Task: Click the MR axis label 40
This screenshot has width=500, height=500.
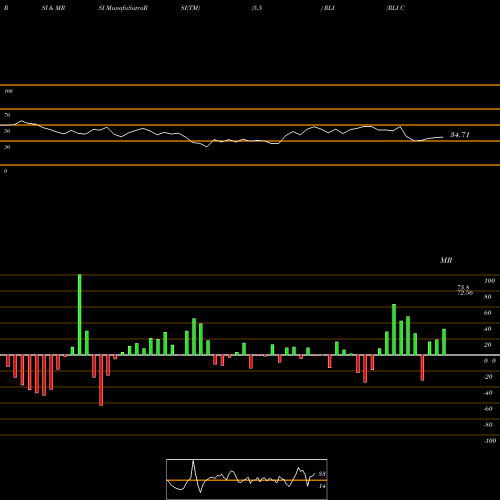Action: pyautogui.click(x=488, y=329)
